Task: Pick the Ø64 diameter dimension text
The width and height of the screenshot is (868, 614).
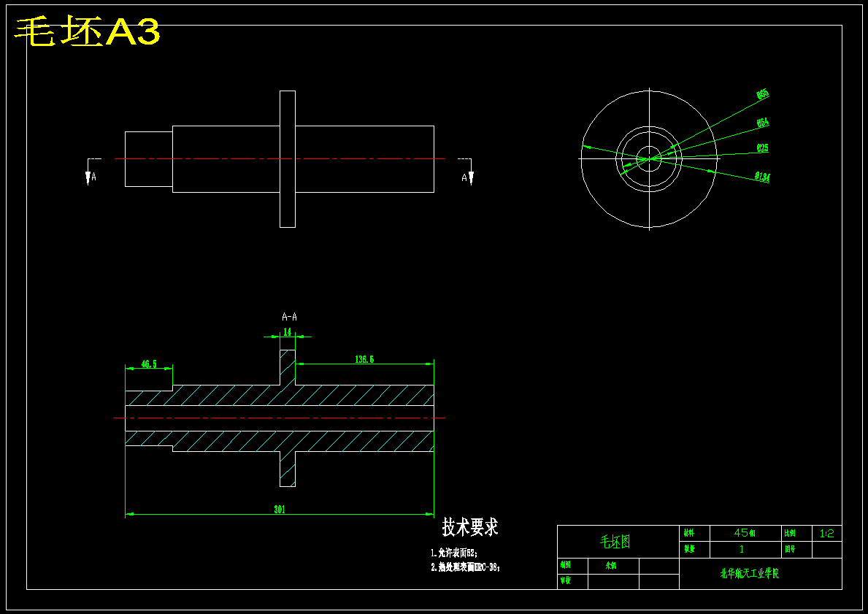Action: [x=763, y=123]
